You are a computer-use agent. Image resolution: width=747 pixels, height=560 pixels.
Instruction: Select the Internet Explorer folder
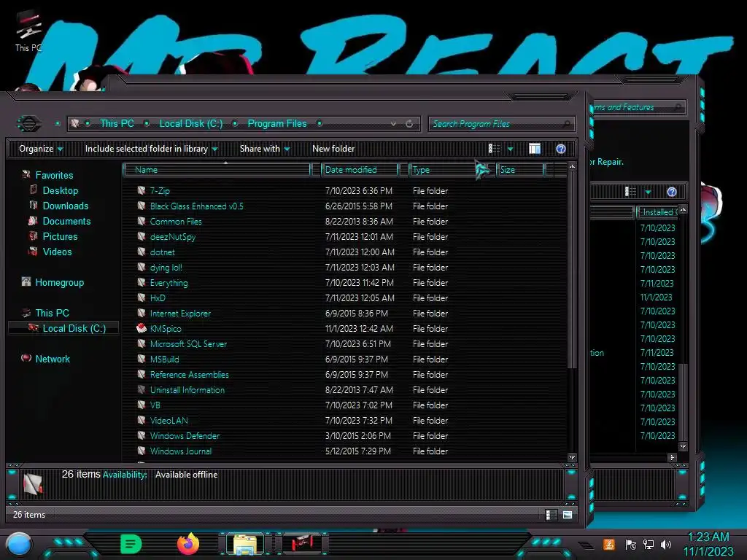(x=180, y=314)
